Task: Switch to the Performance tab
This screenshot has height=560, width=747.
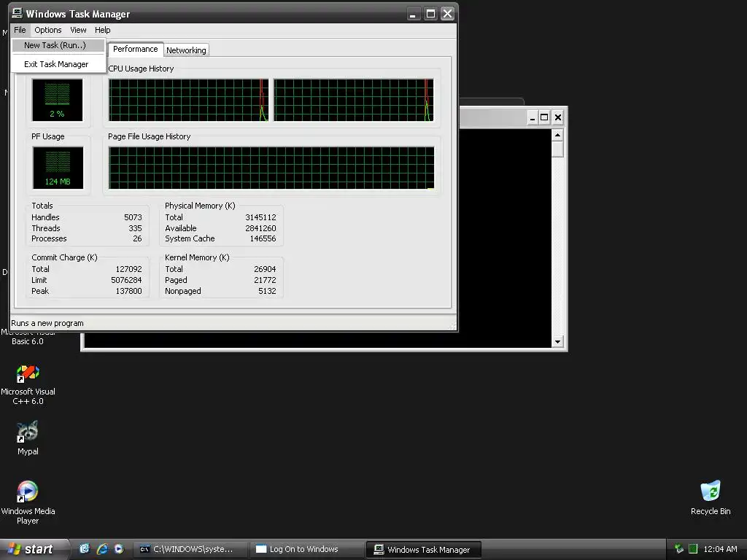Action: (x=135, y=49)
